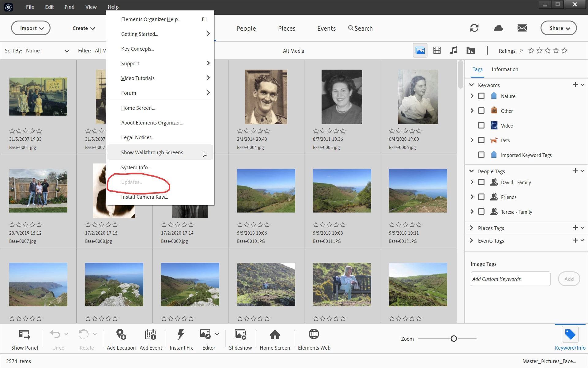Viewport: 588px width, 368px height.
Task: Tick the Friends people tag checkbox
Action: 481,197
